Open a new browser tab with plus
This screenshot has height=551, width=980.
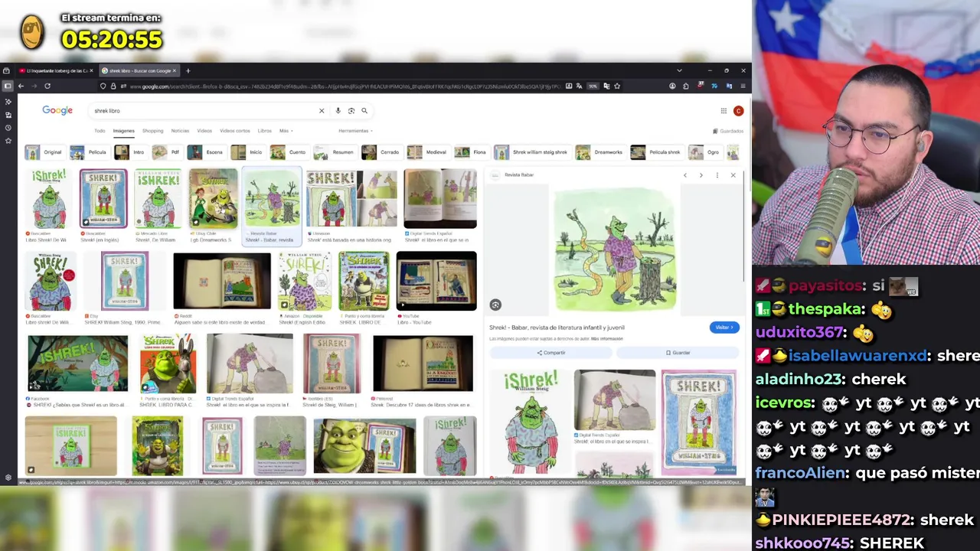(188, 70)
